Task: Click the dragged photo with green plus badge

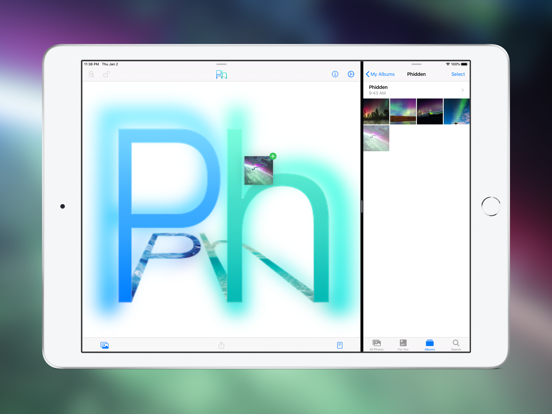Action: click(259, 170)
